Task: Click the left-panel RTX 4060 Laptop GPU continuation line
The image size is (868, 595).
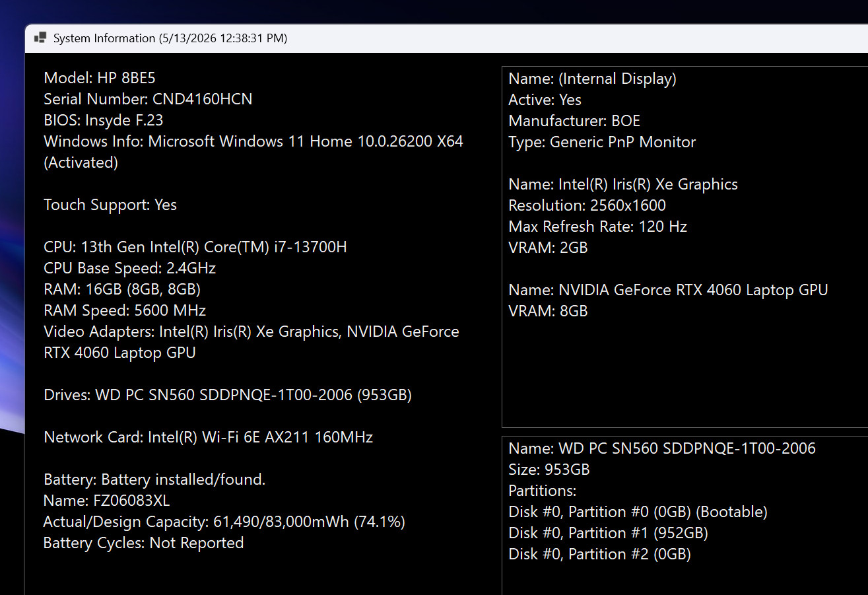Action: [119, 353]
